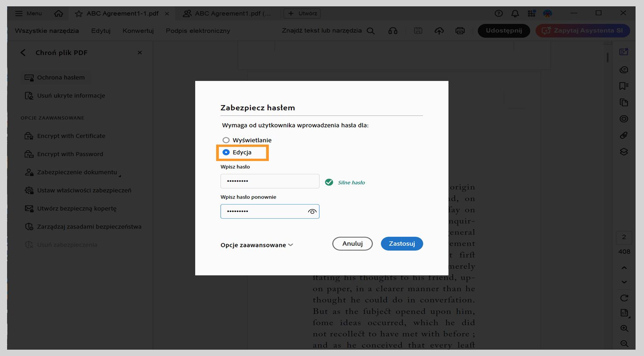Open the Help question mark icon
This screenshot has height=356, width=644.
499,13
